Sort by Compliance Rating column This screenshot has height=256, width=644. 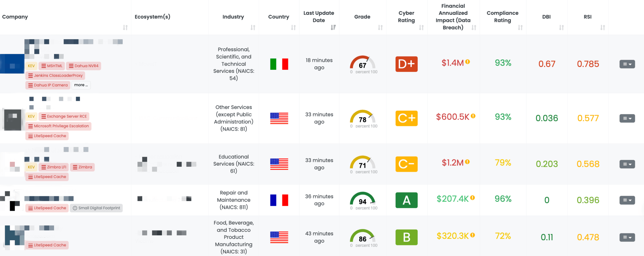click(520, 28)
